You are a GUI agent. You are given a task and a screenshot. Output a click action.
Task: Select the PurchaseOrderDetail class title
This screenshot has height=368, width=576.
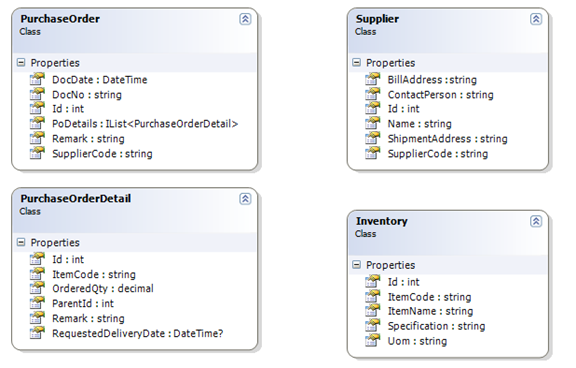tap(75, 198)
